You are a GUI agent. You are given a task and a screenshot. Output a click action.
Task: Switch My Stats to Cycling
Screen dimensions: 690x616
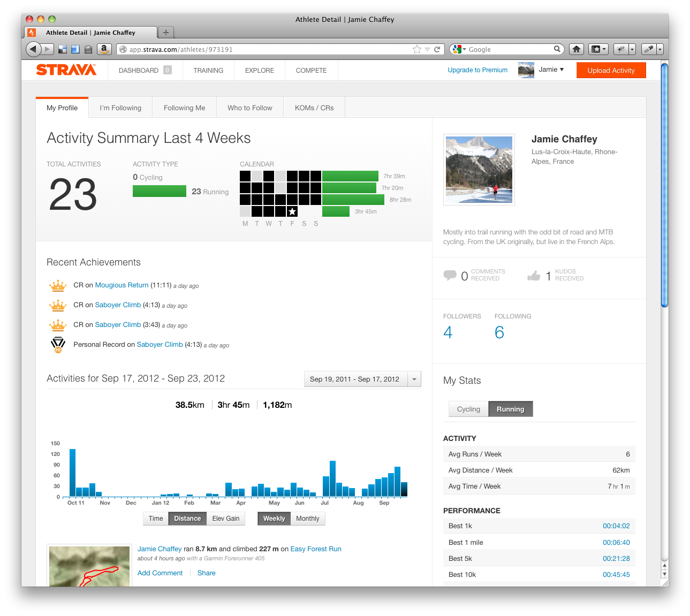[x=468, y=409]
